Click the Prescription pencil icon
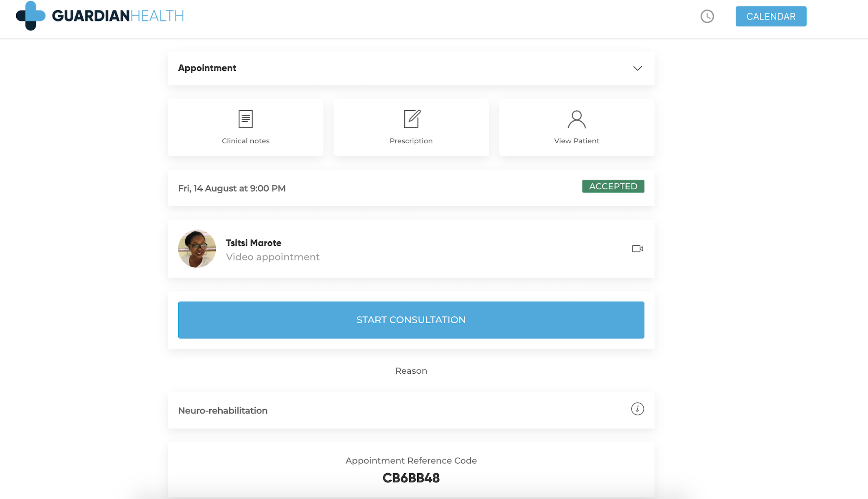The width and height of the screenshot is (868, 499). 412,119
